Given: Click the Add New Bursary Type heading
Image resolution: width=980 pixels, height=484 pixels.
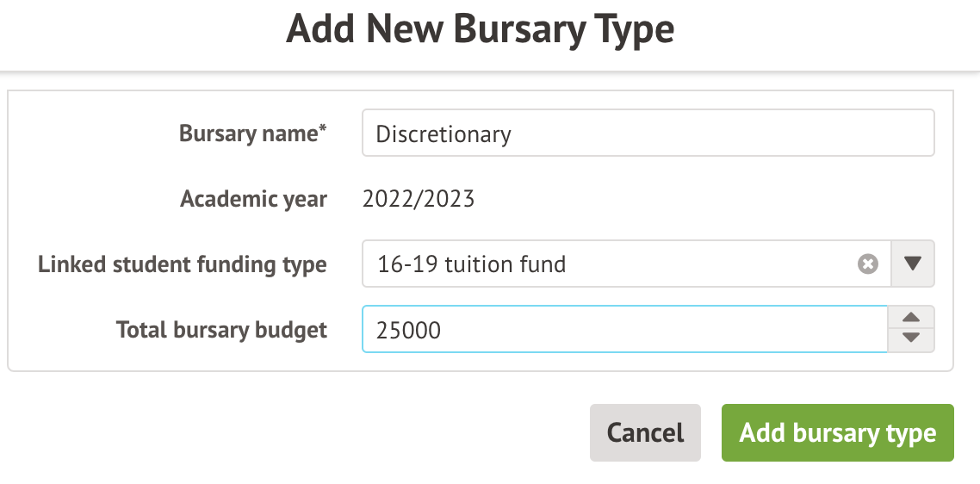Looking at the screenshot, I should (480, 29).
